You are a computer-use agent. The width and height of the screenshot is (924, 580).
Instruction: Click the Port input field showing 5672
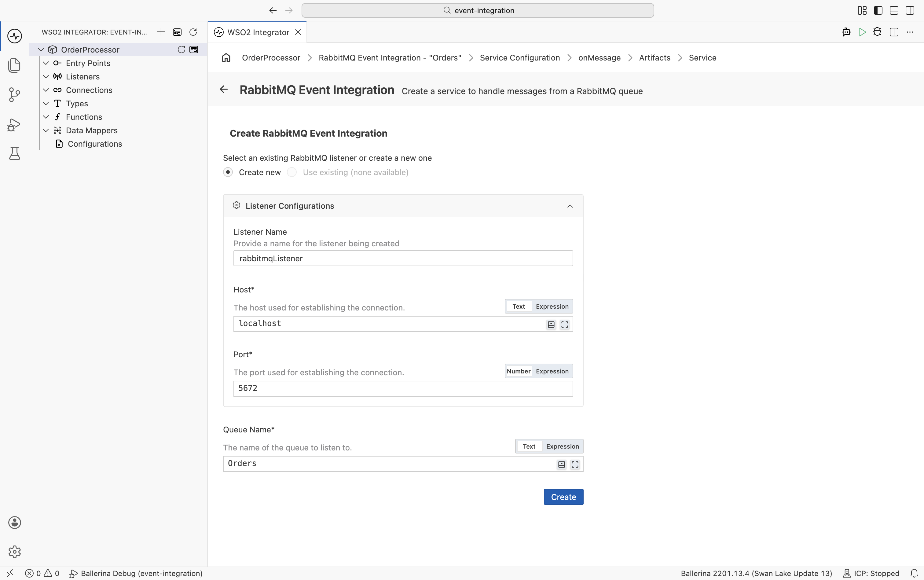point(403,389)
